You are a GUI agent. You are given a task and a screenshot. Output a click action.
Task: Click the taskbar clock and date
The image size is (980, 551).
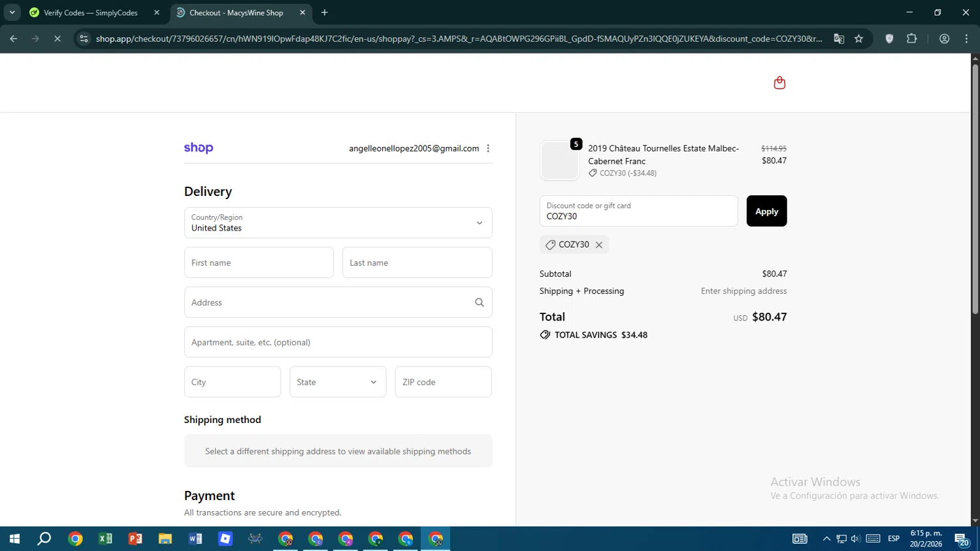coord(926,539)
